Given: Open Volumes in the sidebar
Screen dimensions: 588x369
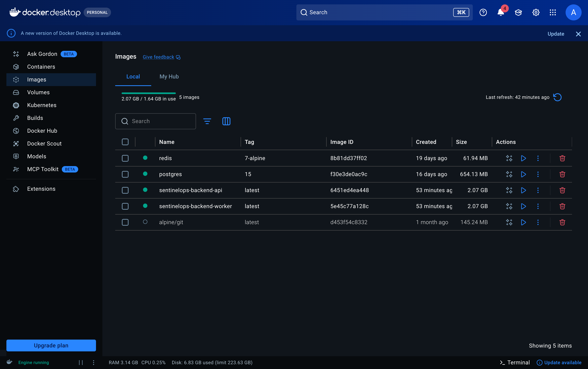Looking at the screenshot, I should coord(38,92).
